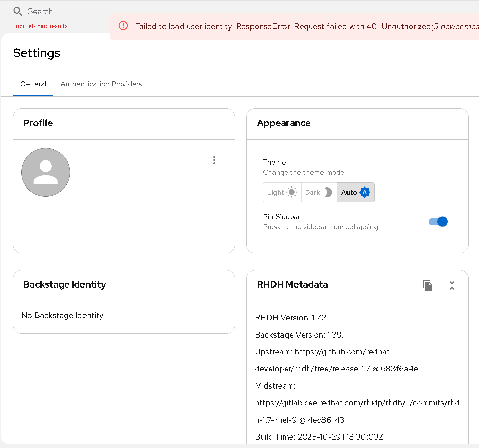Open the Authentication Providers tab
The height and width of the screenshot is (448, 479).
point(101,84)
